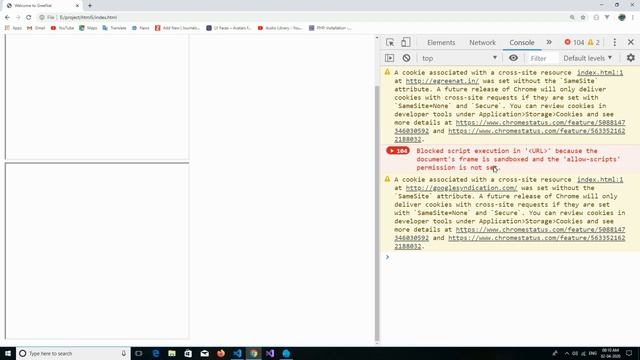Image resolution: width=640 pixels, height=360 pixels.
Task: Expand the 104 repeated error group
Action: pyautogui.click(x=398, y=151)
